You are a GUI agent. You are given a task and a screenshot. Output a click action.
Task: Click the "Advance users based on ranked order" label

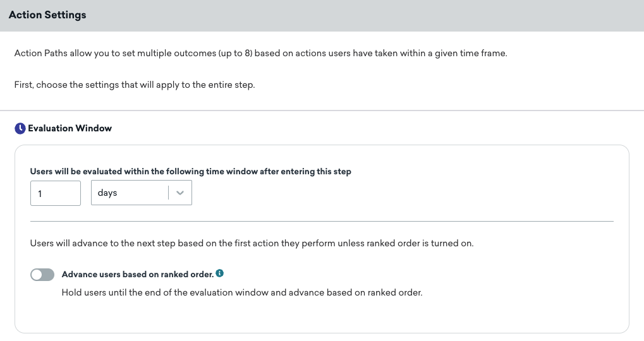pyautogui.click(x=138, y=274)
